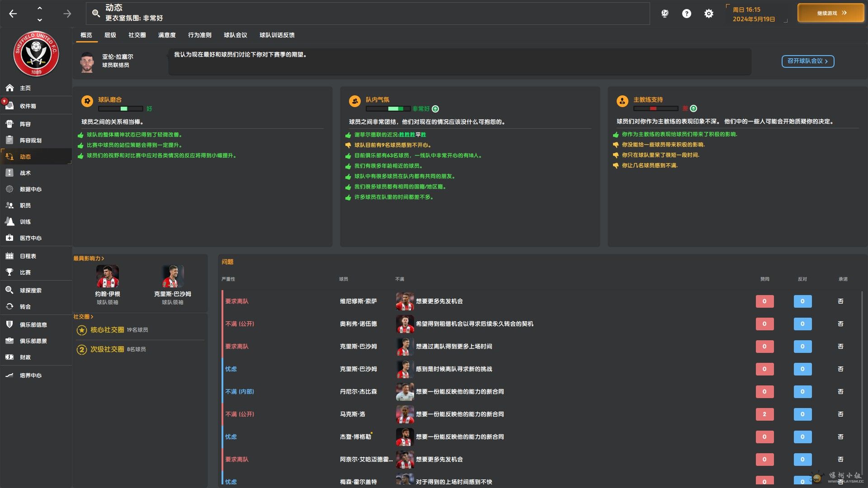Click the Sheffield United club badge
The image size is (868, 488).
[36, 54]
